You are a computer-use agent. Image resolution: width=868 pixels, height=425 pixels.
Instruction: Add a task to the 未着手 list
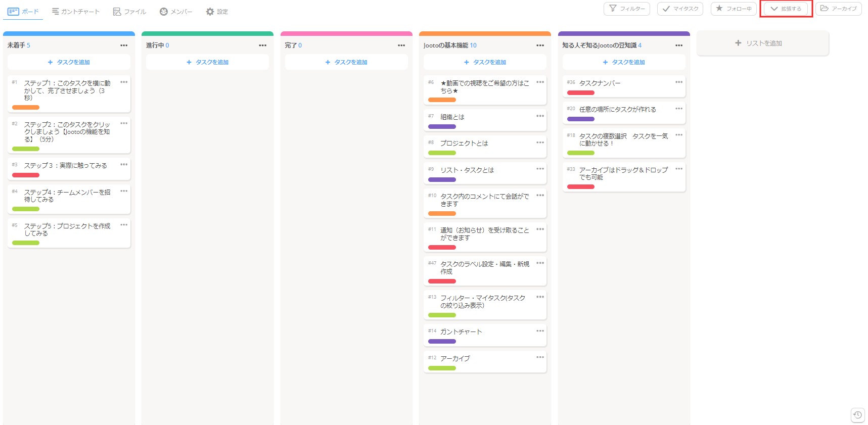click(69, 62)
